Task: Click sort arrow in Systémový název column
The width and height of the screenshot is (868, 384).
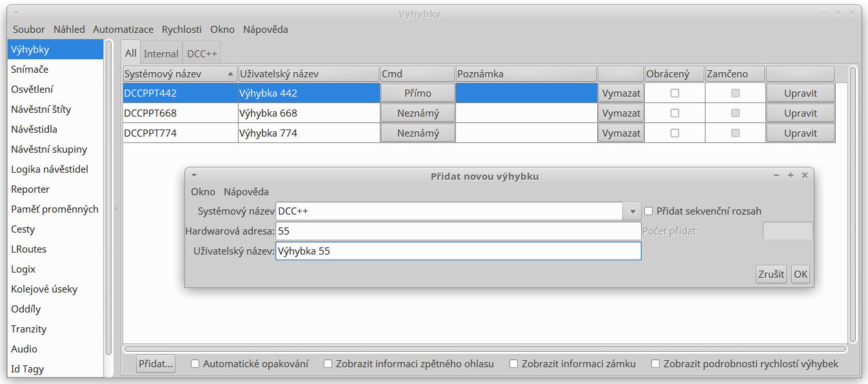Action: tap(231, 74)
